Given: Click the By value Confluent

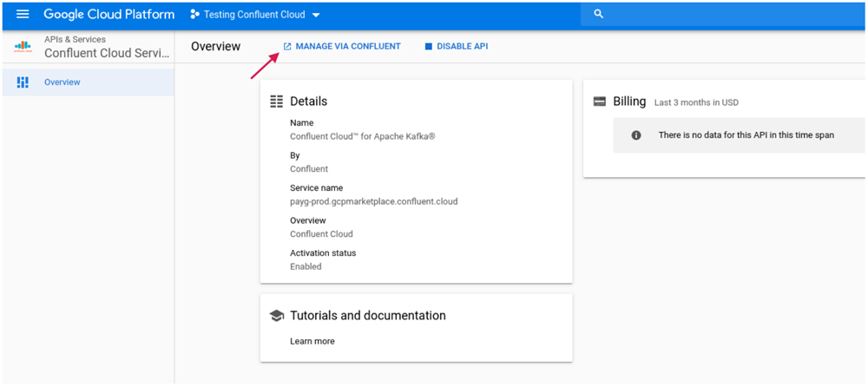Looking at the screenshot, I should pos(309,168).
